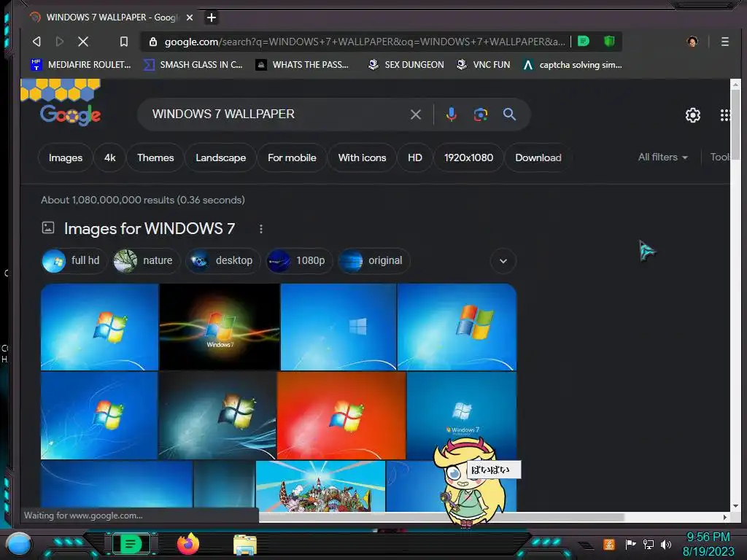Screen dimensions: 747x560
Task: Open SMASH GLASS IN C... bookmark
Action: (x=193, y=65)
